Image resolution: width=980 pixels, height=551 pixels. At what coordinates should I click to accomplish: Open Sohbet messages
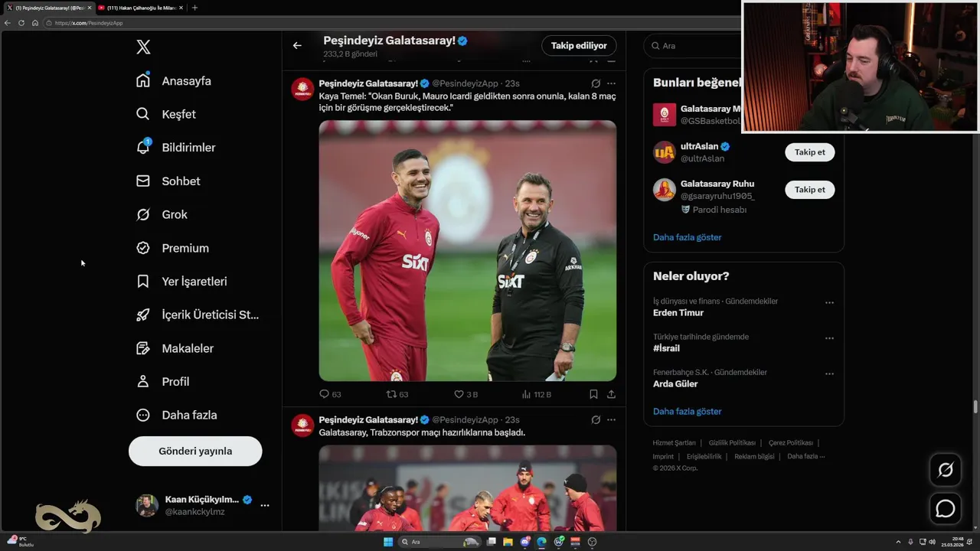point(168,181)
